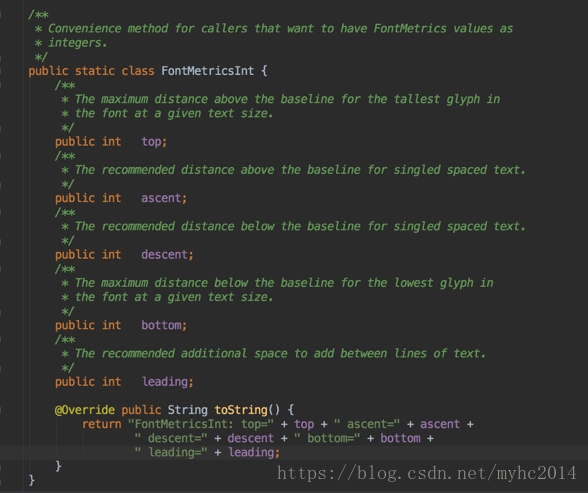
Task: Click the "leading;" field declaration name
Action: pyautogui.click(x=167, y=382)
